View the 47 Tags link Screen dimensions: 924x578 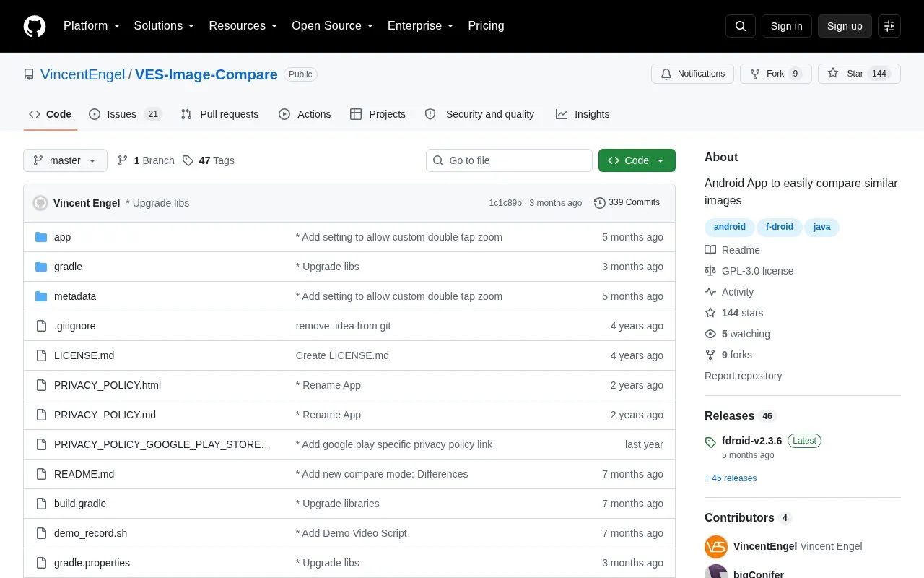coord(209,160)
